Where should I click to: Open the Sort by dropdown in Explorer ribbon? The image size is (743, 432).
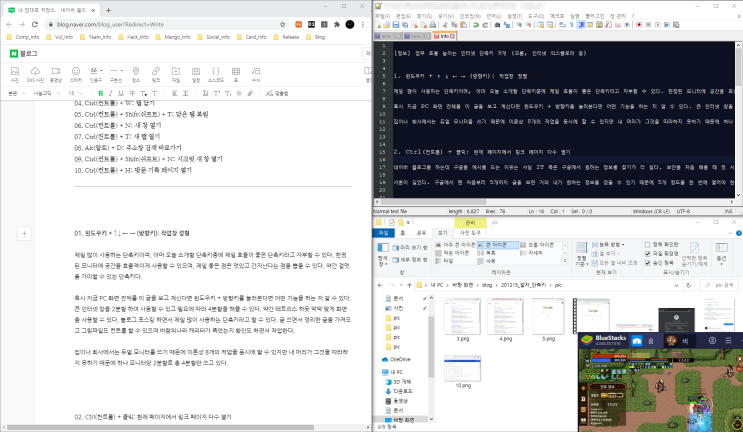(581, 252)
